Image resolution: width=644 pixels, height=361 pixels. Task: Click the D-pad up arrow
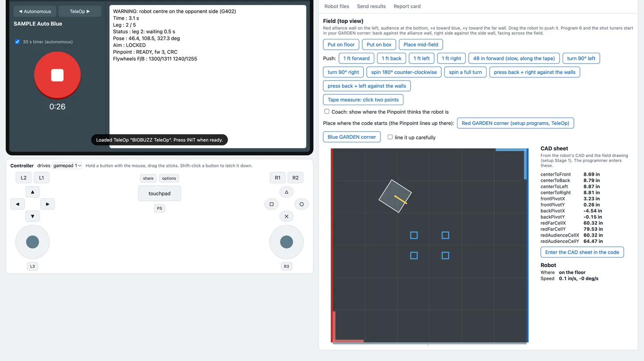33,192
